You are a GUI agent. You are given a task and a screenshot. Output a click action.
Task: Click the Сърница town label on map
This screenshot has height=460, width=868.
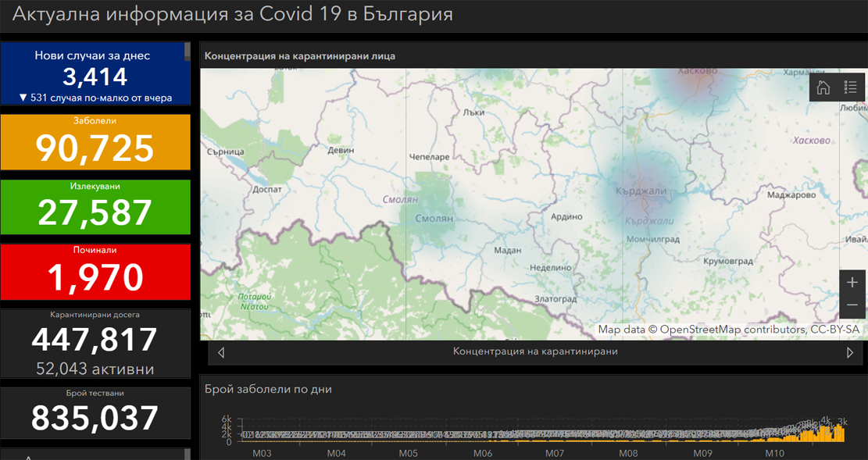pos(225,152)
